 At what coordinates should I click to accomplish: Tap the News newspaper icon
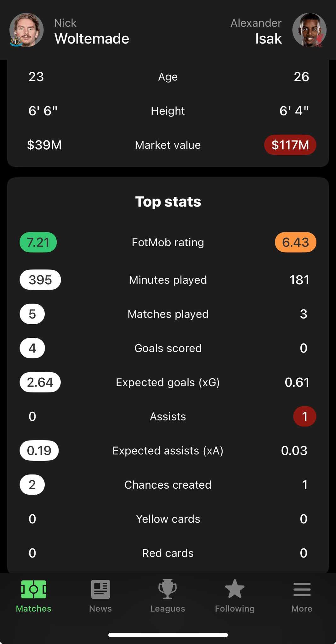pyautogui.click(x=100, y=589)
